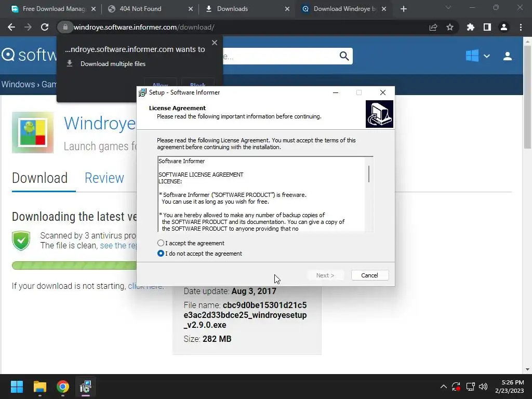The width and height of the screenshot is (532, 399).
Task: Click Setup installer icon on taskbar
Action: pos(86,387)
